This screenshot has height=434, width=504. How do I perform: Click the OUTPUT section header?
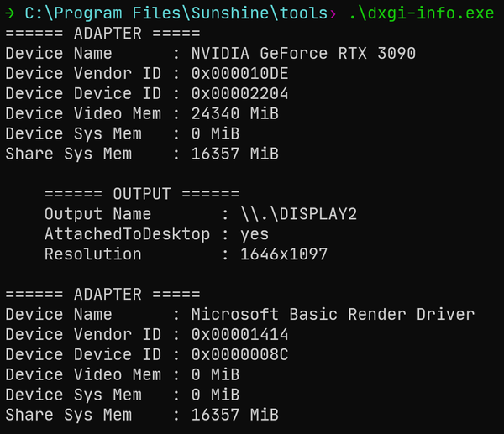(x=142, y=194)
